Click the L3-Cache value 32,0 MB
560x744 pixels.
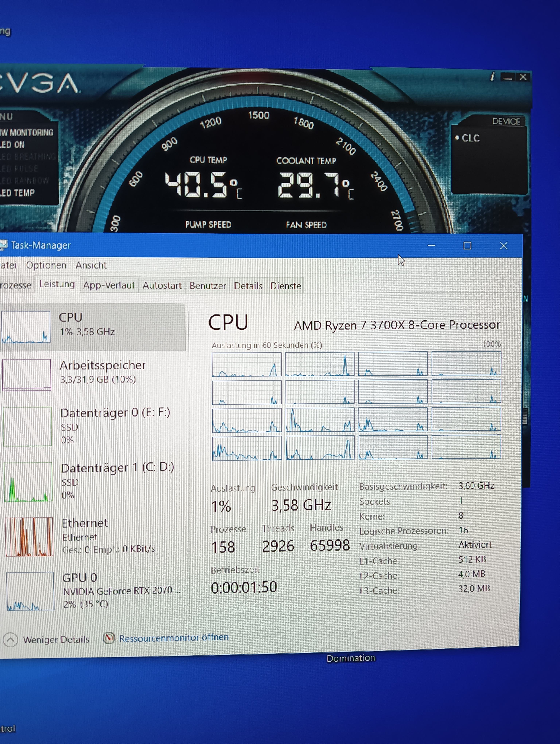click(474, 589)
